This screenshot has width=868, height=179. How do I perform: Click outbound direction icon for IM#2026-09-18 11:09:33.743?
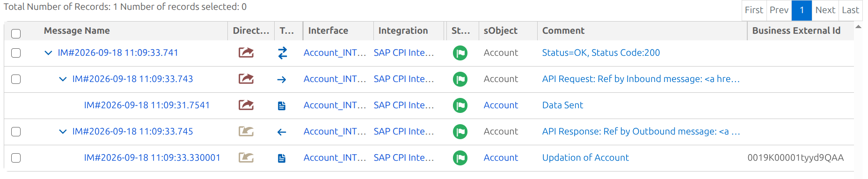(246, 79)
